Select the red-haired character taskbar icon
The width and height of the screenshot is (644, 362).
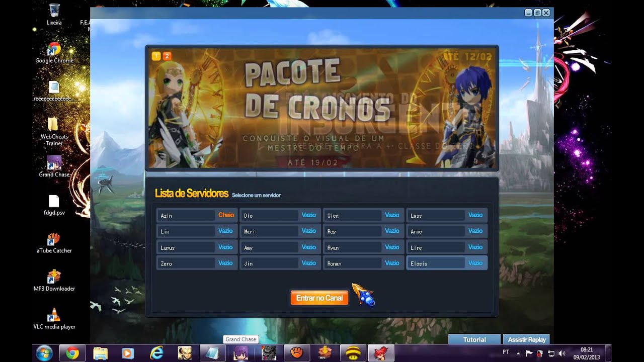pyautogui.click(x=381, y=353)
